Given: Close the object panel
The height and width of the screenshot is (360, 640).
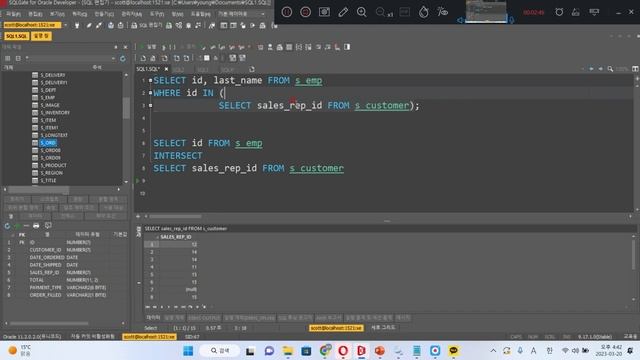Looking at the screenshot, I should pos(125,47).
